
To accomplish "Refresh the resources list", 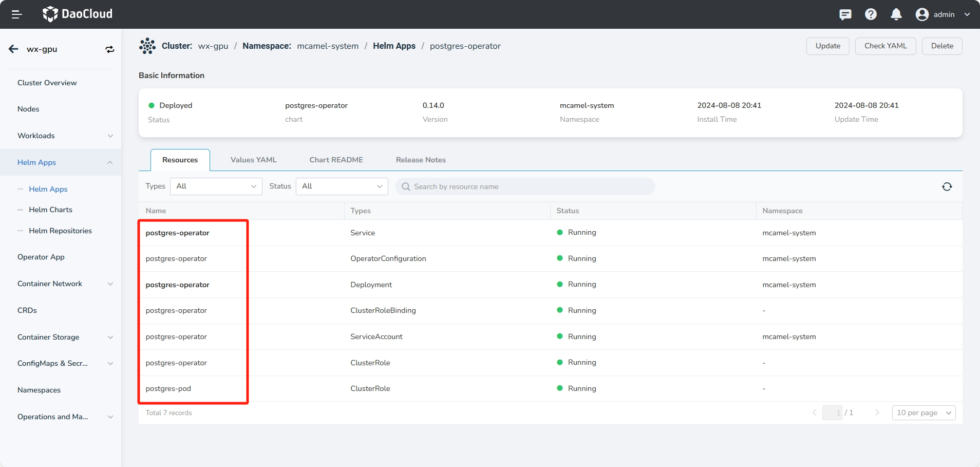I will pyautogui.click(x=947, y=186).
